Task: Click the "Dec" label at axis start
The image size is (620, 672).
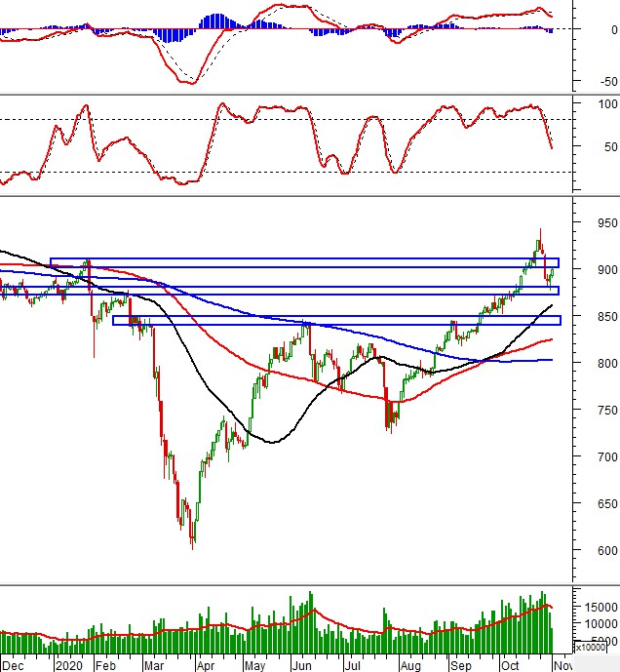Action: [14, 664]
